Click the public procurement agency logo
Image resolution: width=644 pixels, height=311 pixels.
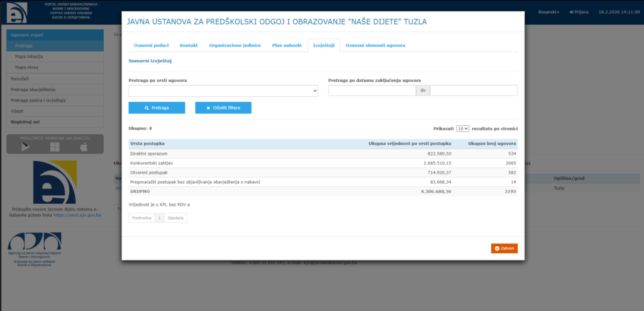pos(35,246)
